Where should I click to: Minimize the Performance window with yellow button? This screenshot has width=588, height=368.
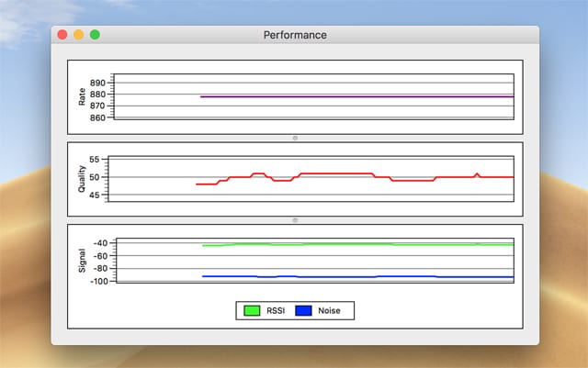click(x=78, y=35)
